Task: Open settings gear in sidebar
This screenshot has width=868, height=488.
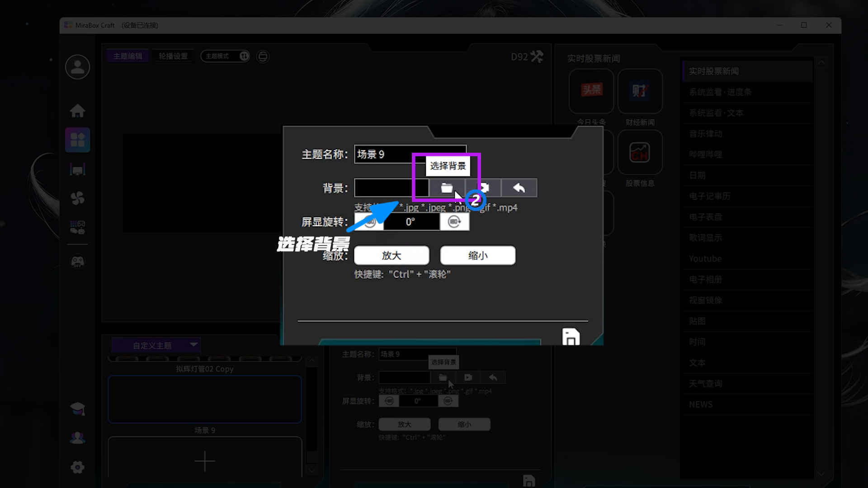Action: pyautogui.click(x=77, y=467)
